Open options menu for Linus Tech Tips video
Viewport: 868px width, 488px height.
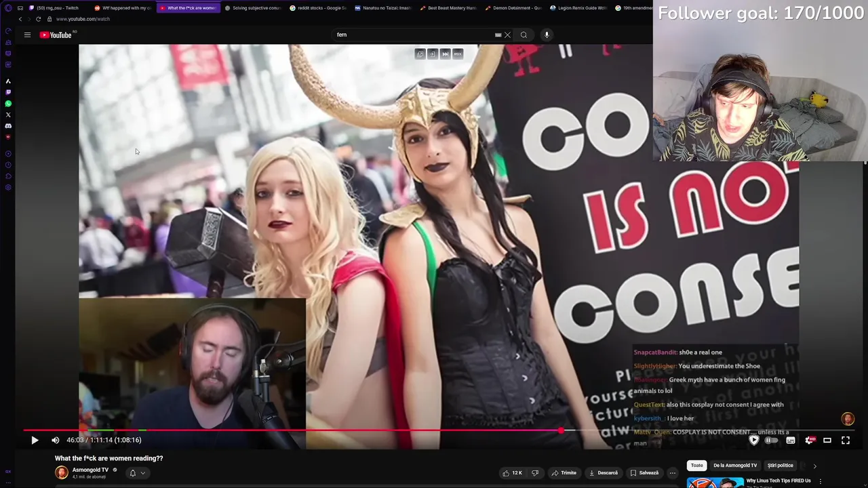[x=820, y=481]
